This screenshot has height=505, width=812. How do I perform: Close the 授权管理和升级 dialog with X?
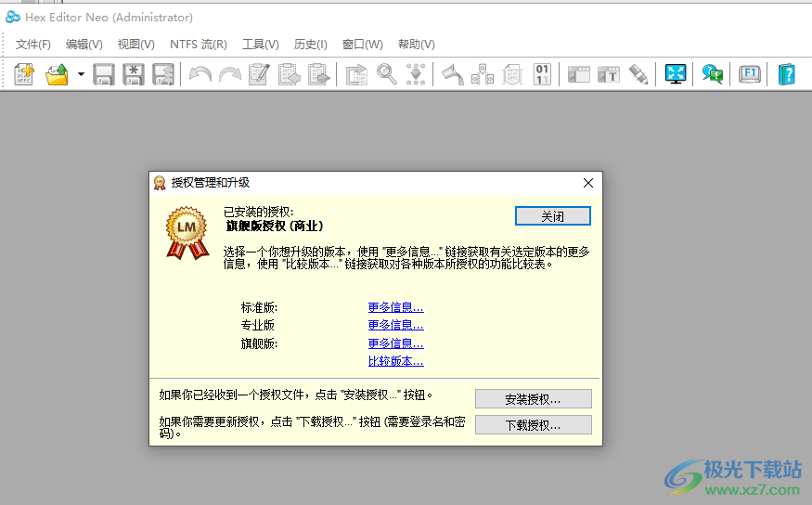pyautogui.click(x=587, y=183)
